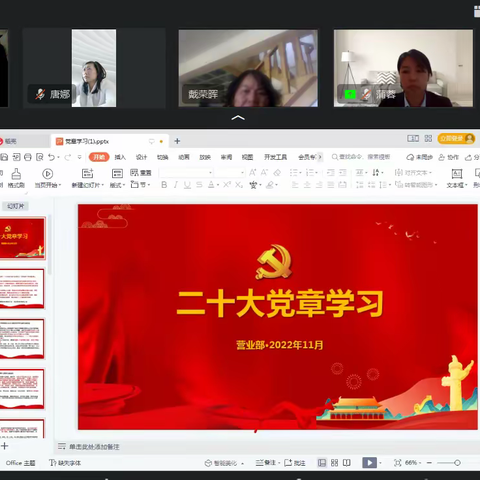Click the zoom out minus button

click(429, 463)
